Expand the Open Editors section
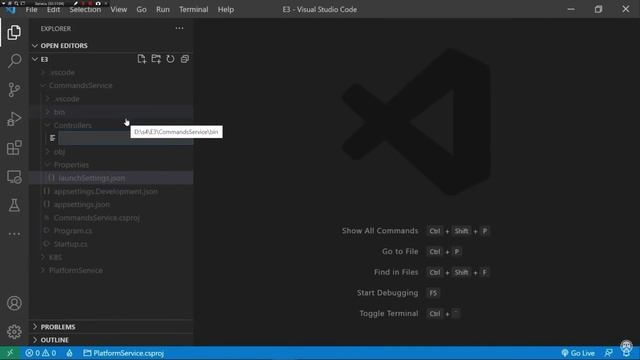This screenshot has height=360, width=640. pyautogui.click(x=111, y=46)
